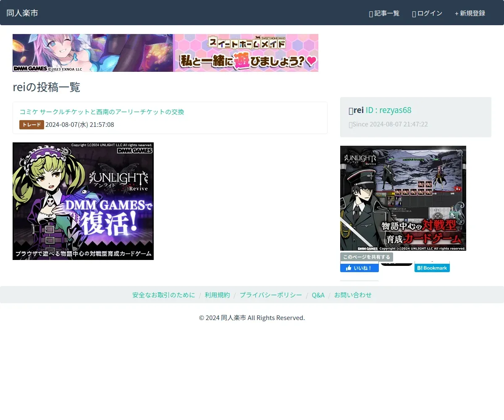Open the user ID rezyas68 link
The width and height of the screenshot is (504, 420).
388,110
